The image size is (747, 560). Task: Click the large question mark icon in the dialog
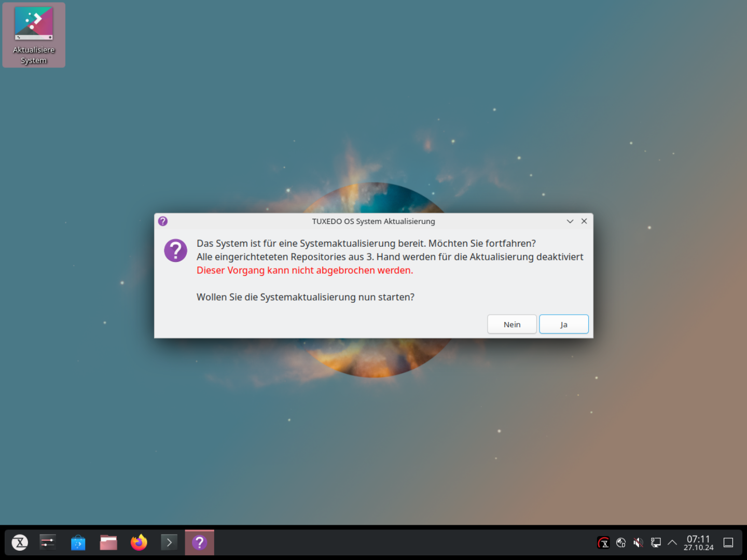point(176,250)
